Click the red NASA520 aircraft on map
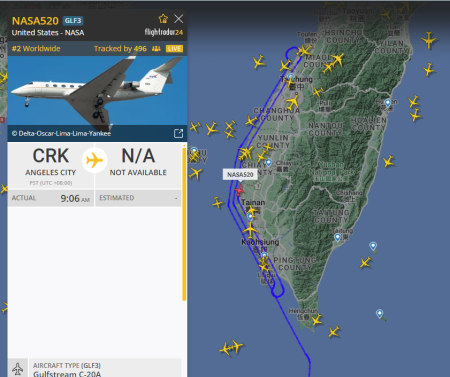Viewport: 450px width, 377px height. [x=239, y=190]
